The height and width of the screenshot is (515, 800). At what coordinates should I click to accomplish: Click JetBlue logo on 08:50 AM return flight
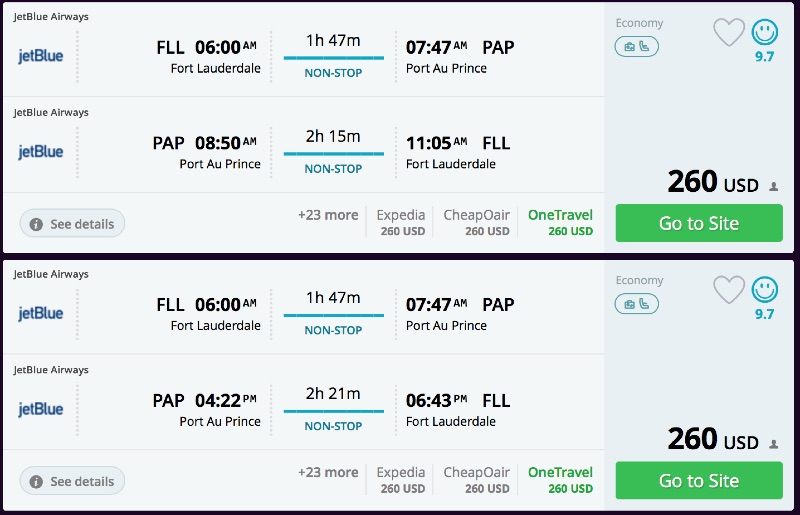coord(41,152)
